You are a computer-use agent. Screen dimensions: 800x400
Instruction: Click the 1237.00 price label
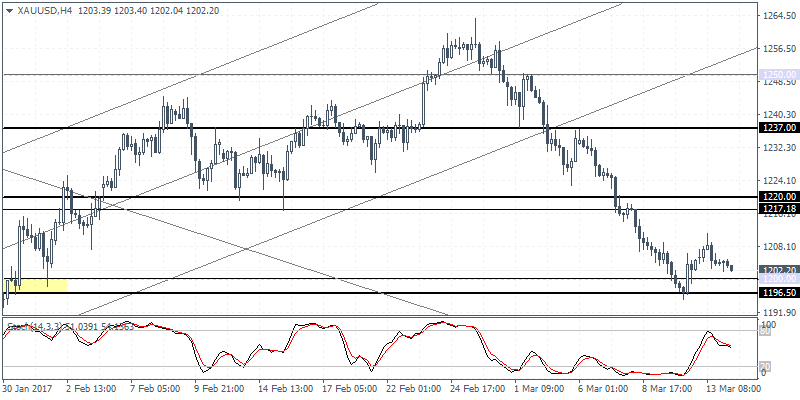[776, 128]
